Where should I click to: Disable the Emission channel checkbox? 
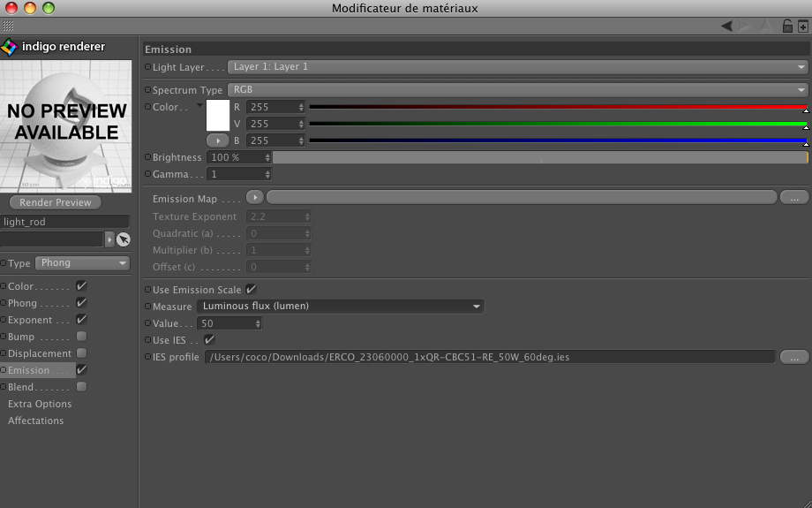coord(82,370)
